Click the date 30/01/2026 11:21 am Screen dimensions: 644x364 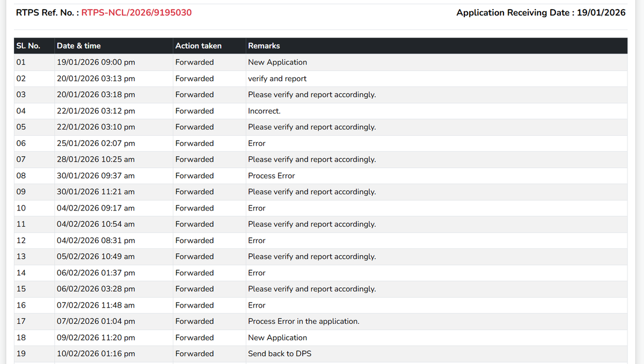point(96,192)
